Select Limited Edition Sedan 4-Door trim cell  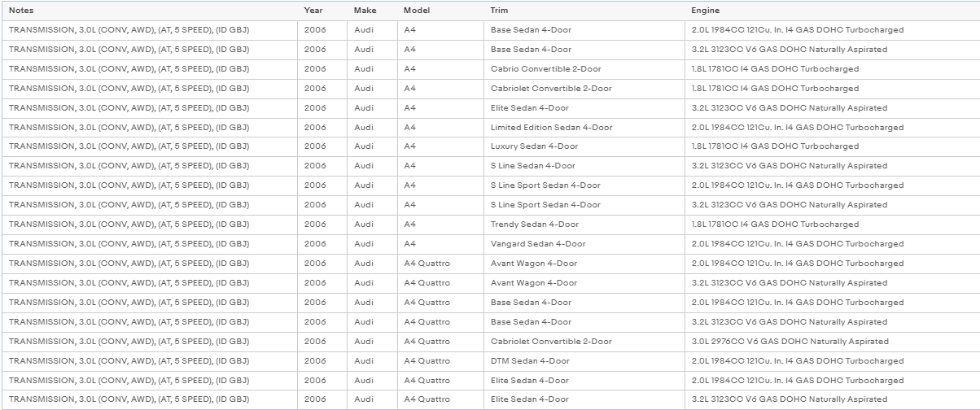[x=584, y=128]
